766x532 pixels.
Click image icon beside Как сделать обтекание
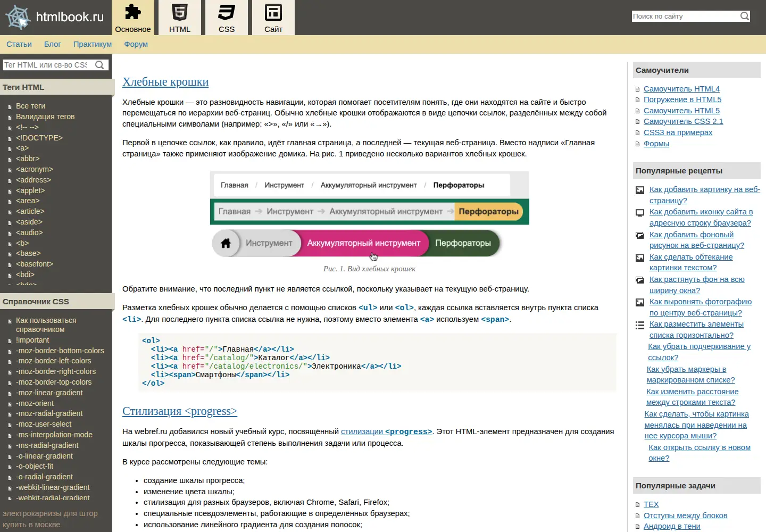pos(640,257)
